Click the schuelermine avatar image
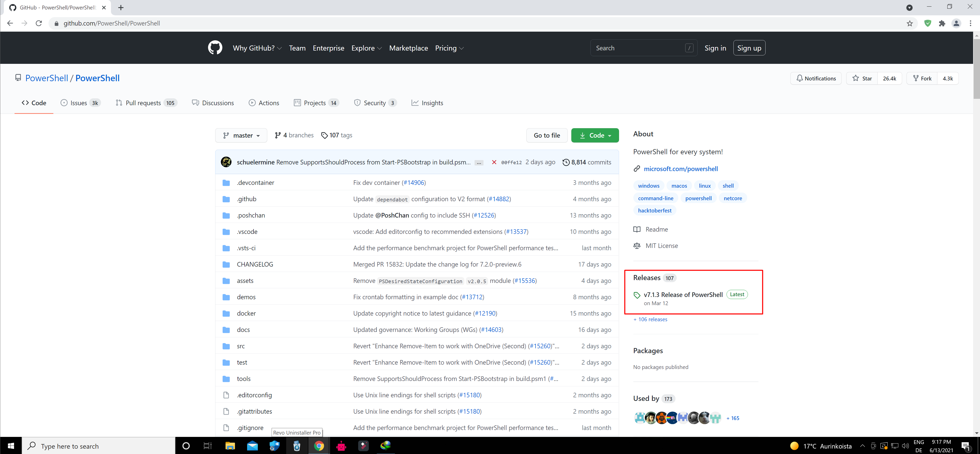The width and height of the screenshot is (980, 454). tap(226, 162)
